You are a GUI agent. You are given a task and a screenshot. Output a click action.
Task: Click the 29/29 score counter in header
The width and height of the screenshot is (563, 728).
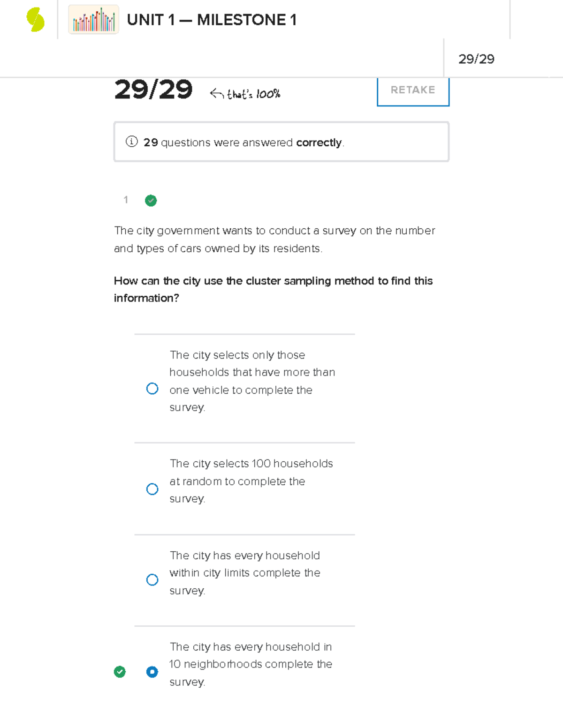(x=476, y=59)
